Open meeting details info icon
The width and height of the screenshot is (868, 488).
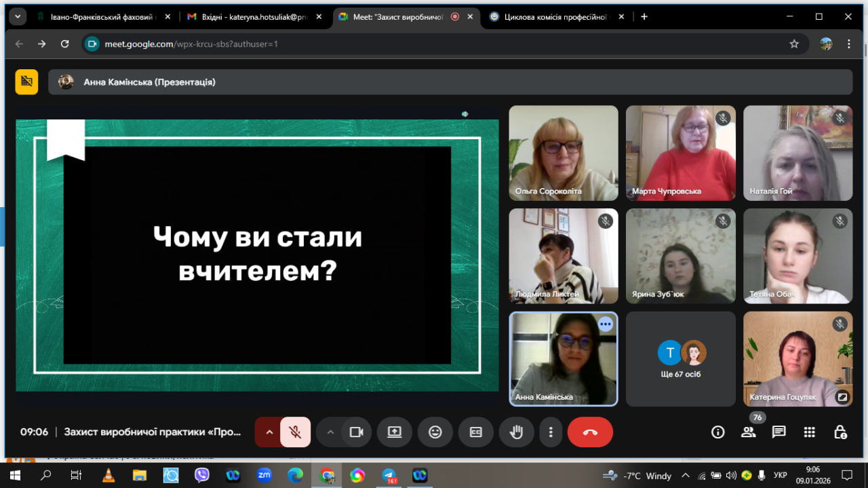pyautogui.click(x=717, y=432)
